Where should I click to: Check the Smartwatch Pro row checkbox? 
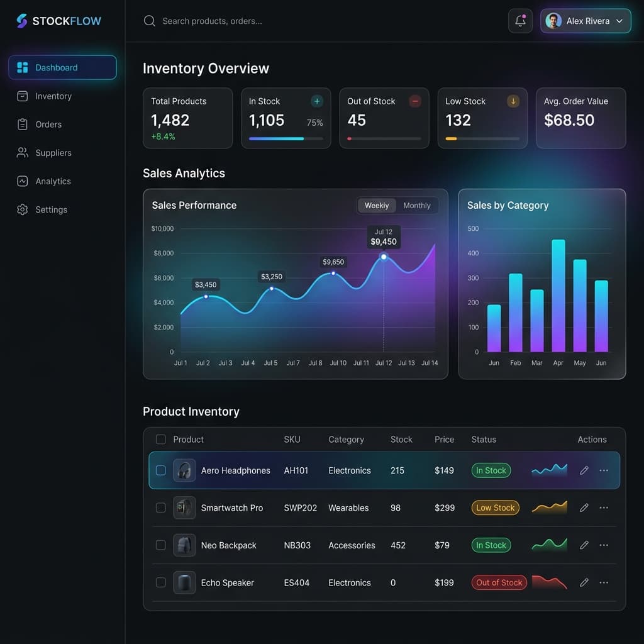[160, 508]
